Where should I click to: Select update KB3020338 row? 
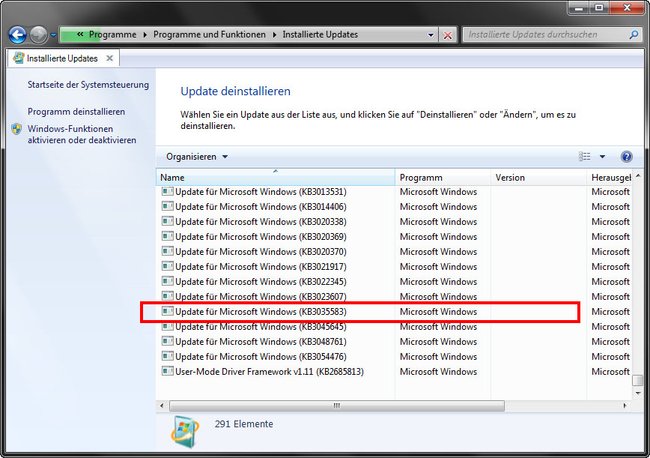395,222
